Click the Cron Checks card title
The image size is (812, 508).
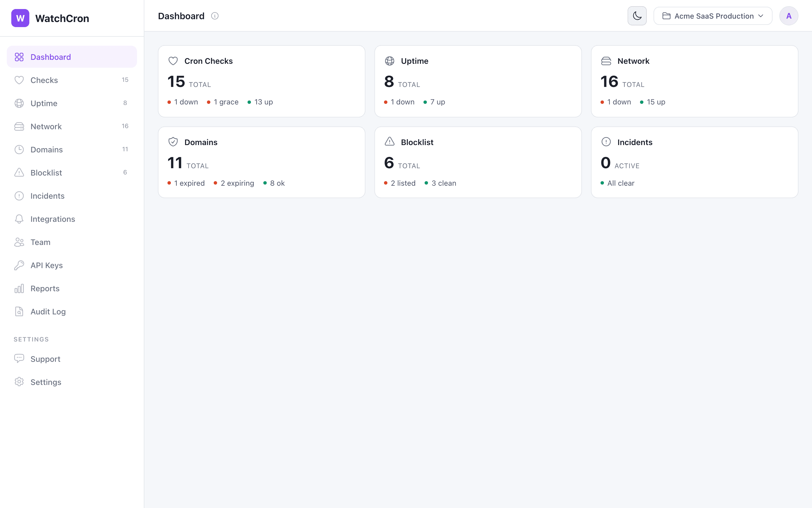coord(208,61)
